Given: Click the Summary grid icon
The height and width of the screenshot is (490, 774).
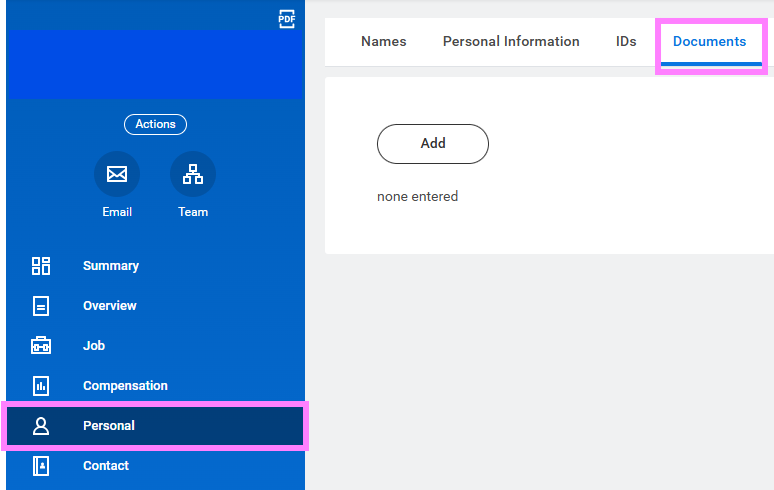Looking at the screenshot, I should (x=41, y=265).
